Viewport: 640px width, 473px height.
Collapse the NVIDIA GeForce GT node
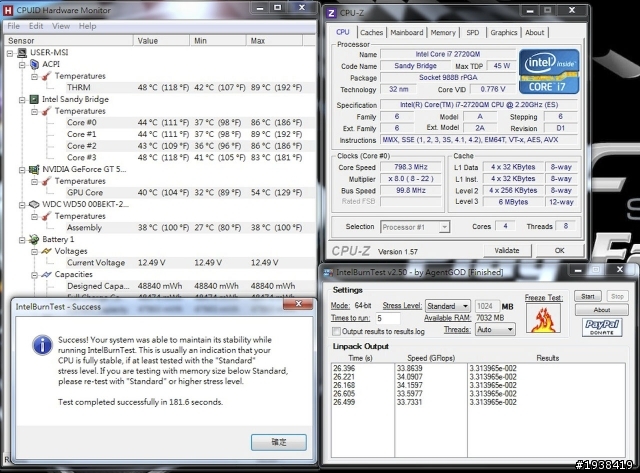click(x=22, y=170)
